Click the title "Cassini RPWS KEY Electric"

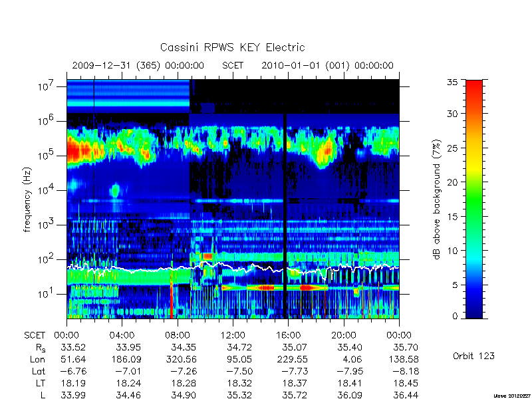coord(232,47)
